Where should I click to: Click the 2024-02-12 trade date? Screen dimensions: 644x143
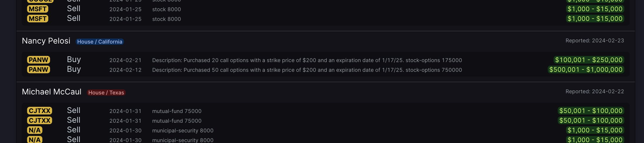point(125,70)
